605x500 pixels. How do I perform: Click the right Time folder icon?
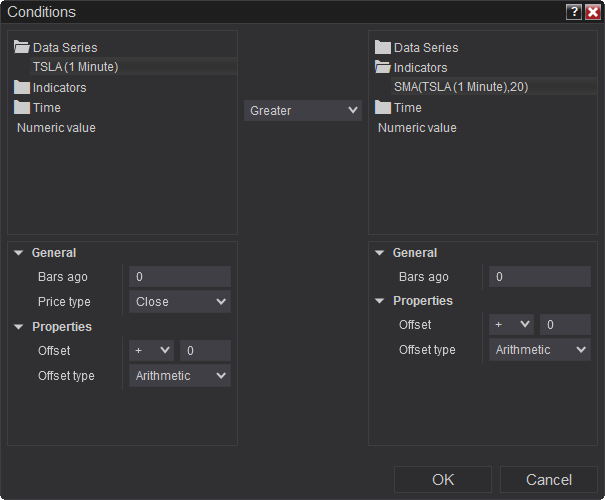point(383,107)
